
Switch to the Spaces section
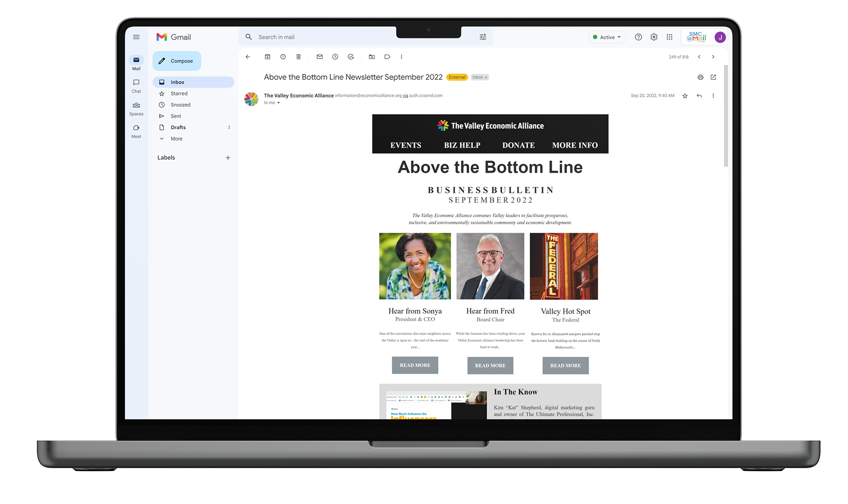[x=136, y=109]
